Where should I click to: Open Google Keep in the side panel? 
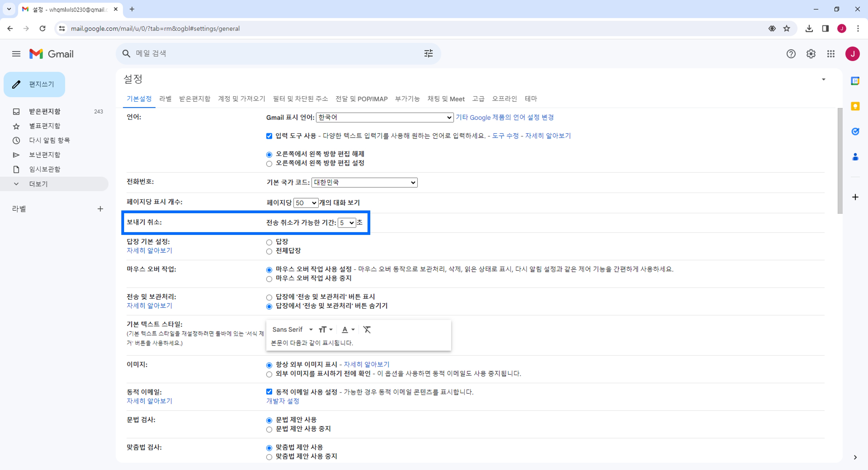point(855,107)
